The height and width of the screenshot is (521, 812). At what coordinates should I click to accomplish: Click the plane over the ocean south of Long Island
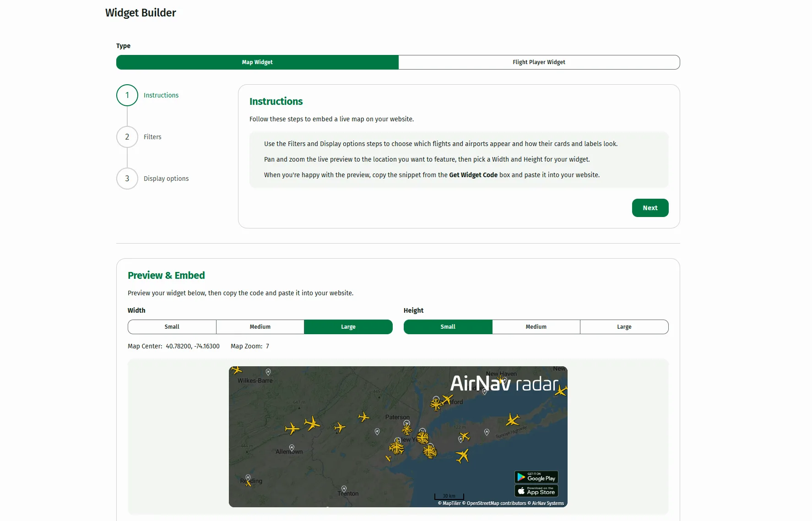point(463,456)
